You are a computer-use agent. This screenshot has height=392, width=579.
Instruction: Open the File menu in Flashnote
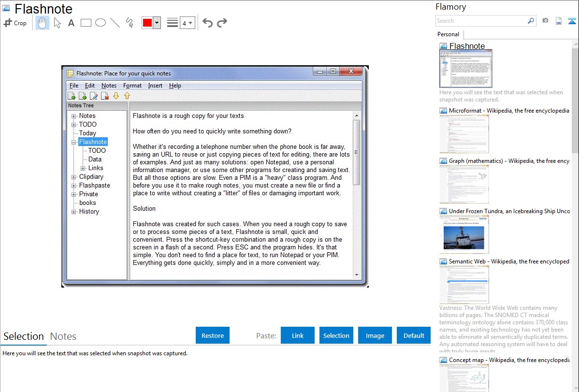pos(74,86)
